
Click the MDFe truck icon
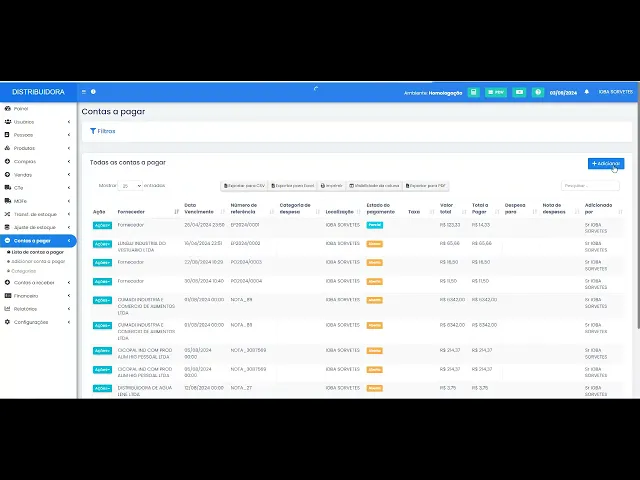pos(7,201)
